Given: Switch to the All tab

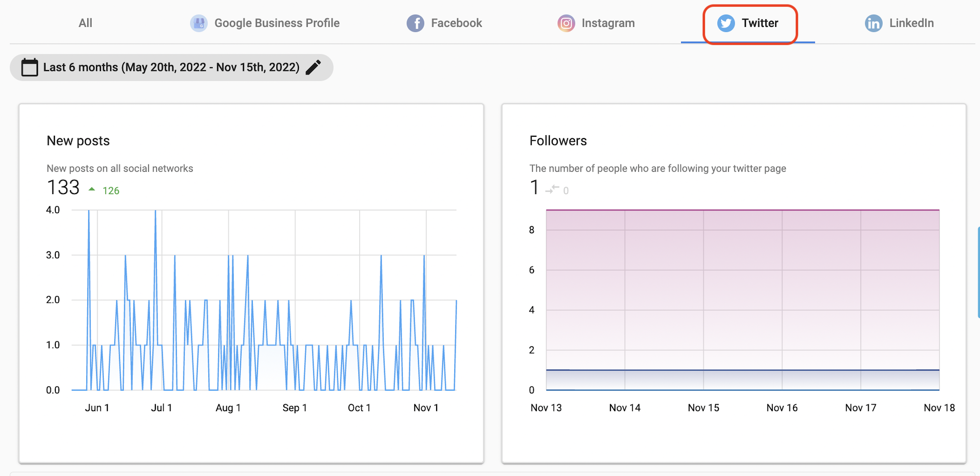Looking at the screenshot, I should (x=85, y=23).
